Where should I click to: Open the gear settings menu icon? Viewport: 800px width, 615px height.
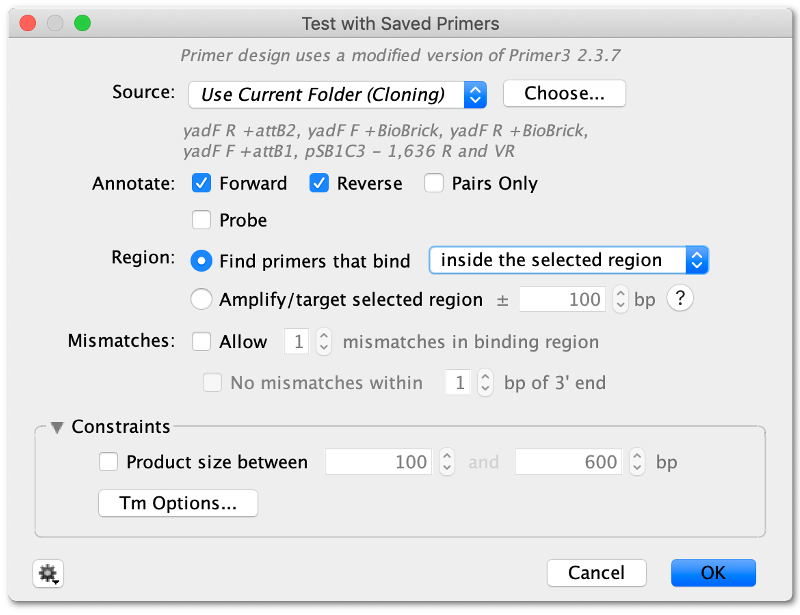[48, 573]
